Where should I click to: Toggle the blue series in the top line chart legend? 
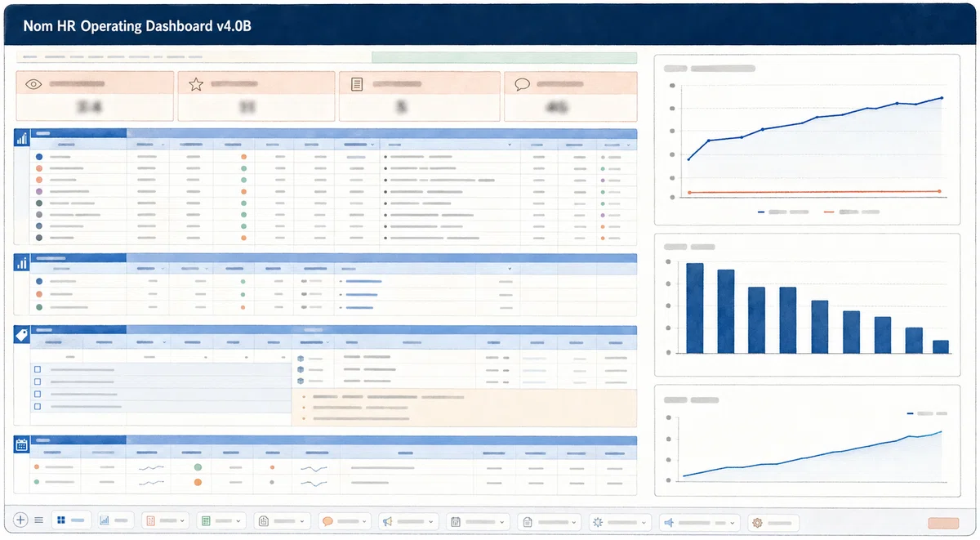coord(783,212)
